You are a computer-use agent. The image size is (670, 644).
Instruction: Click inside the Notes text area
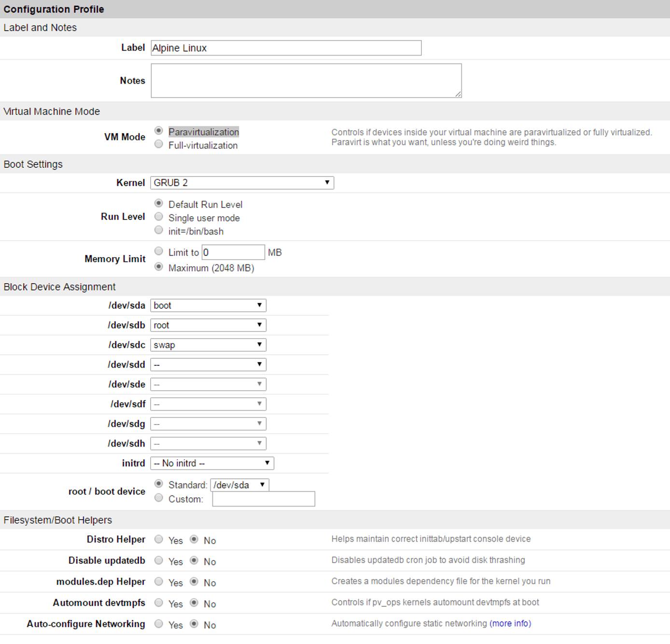[x=305, y=81]
